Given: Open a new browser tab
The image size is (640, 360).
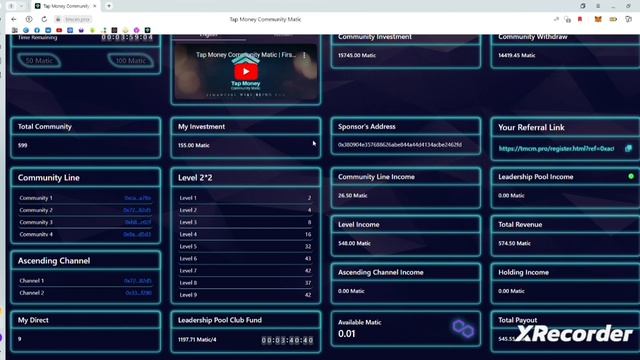Looking at the screenshot, I should tap(109, 6).
